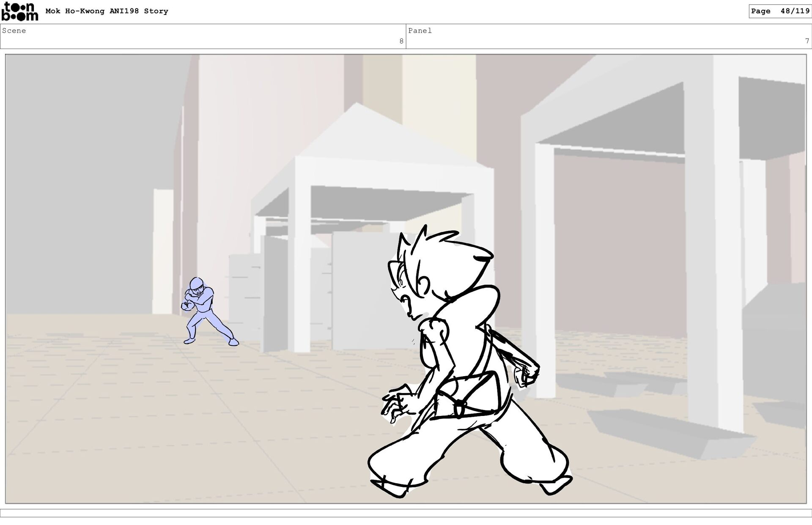Click the empty notes field below panel
Image resolution: width=812 pixels, height=525 pixels.
(x=406, y=513)
